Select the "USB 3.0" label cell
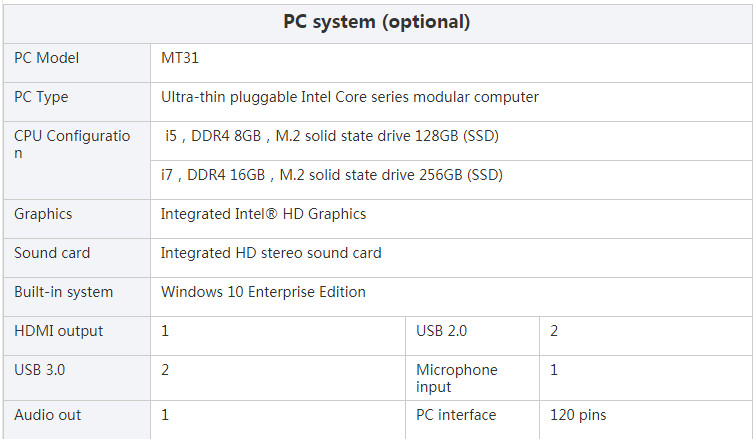The image size is (754, 439). tap(40, 370)
